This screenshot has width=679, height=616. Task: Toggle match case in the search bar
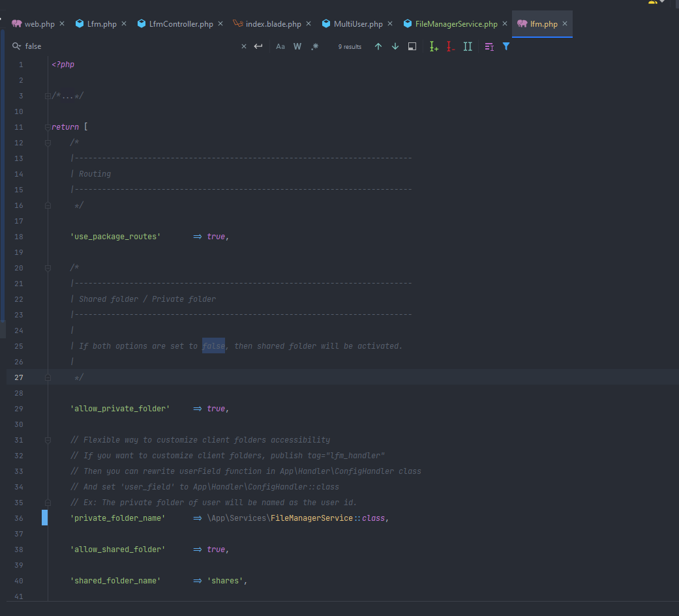pyautogui.click(x=280, y=46)
